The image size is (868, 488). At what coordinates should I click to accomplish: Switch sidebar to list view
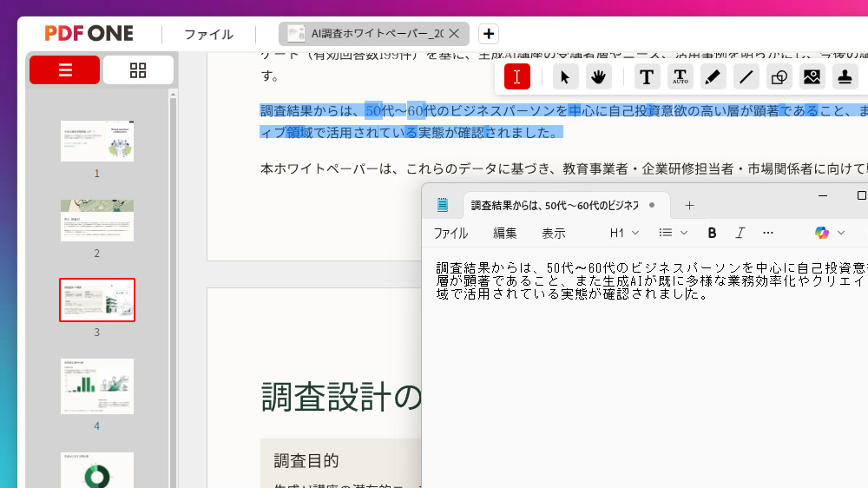coord(64,70)
